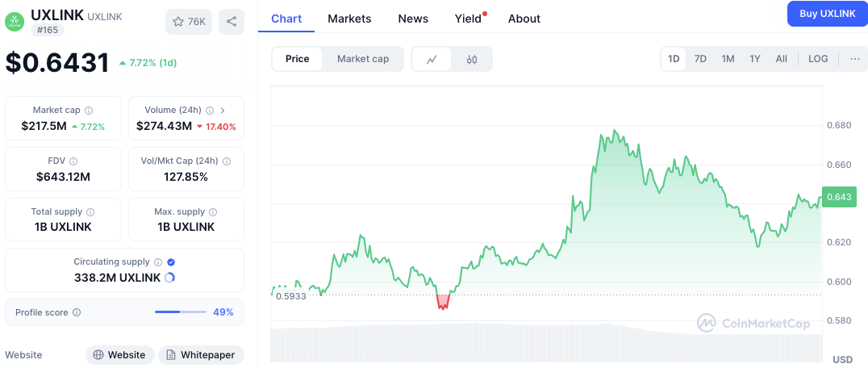Screen dimensions: 868x368
Task: Select the Market cap chart toggle
Action: [363, 59]
